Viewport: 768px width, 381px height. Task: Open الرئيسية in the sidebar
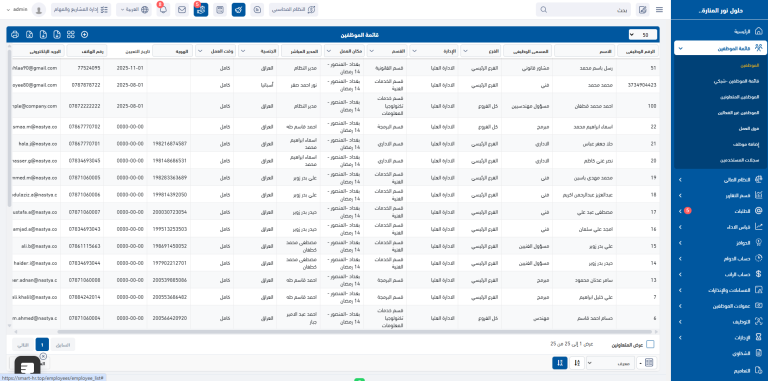(720, 31)
